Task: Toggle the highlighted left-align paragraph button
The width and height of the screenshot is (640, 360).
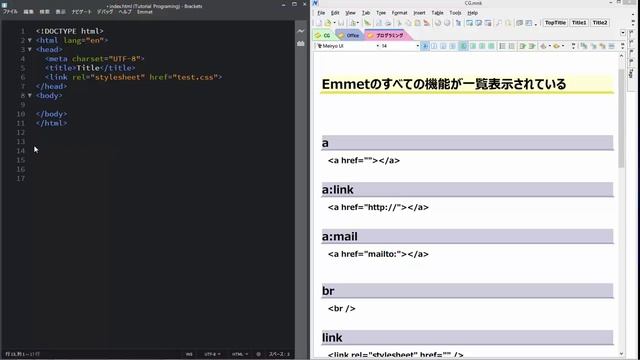Action: (x=464, y=46)
